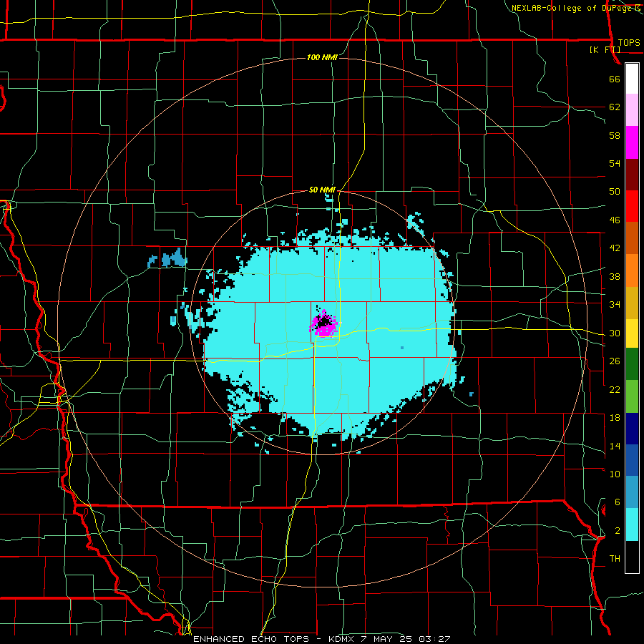This screenshot has width=644, height=644.
Task: Click the light green swatch near 22
Action: [632, 396]
